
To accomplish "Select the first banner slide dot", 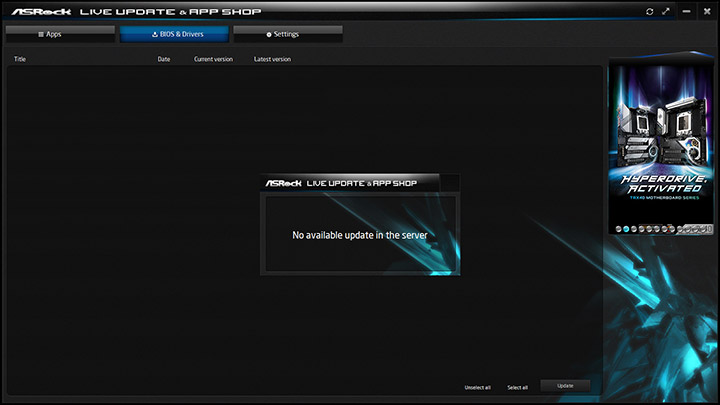I will click(x=619, y=229).
